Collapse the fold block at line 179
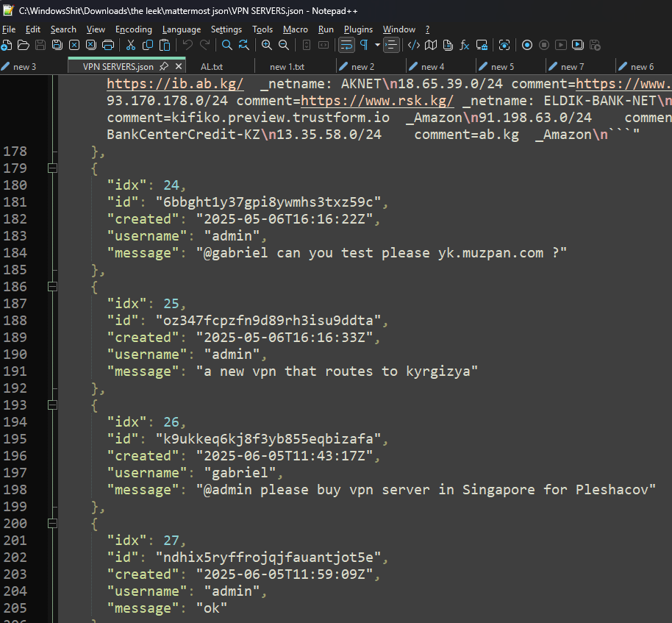Image resolution: width=672 pixels, height=623 pixels. (x=52, y=168)
